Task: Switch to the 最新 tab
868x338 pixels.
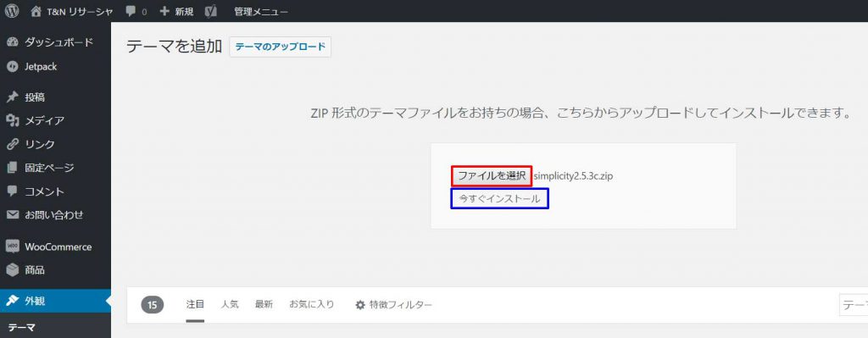Action: click(264, 304)
